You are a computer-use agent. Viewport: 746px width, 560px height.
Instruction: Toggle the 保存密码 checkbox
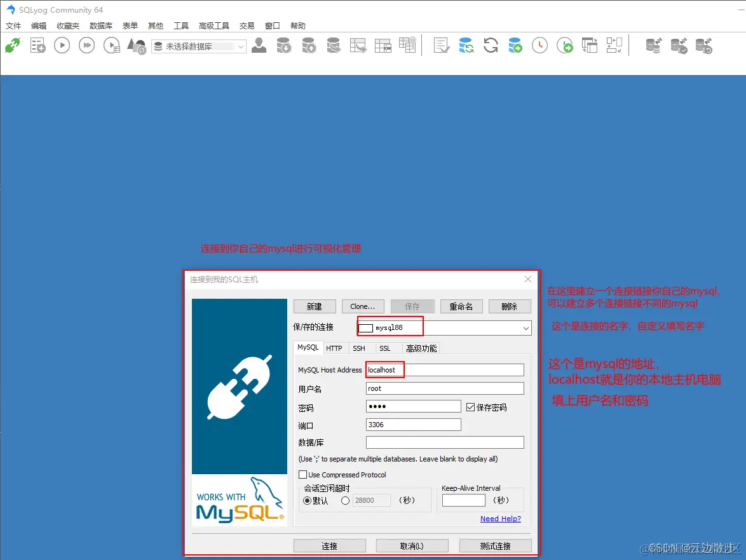pyautogui.click(x=470, y=407)
